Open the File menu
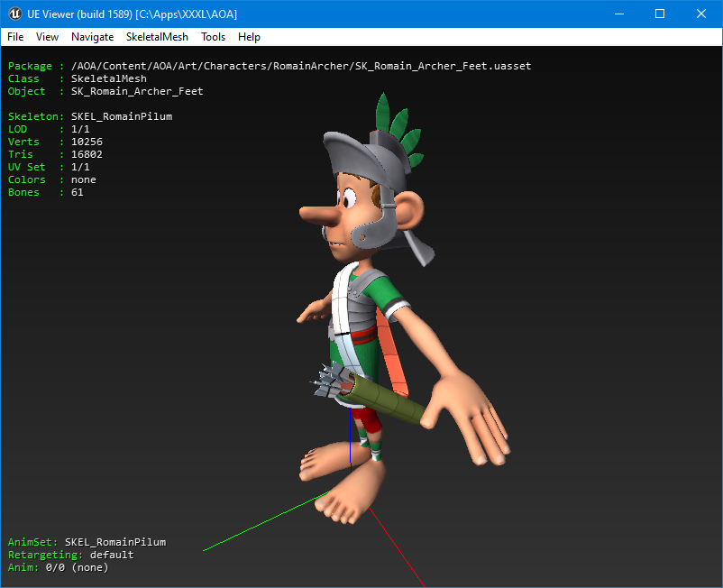The width and height of the screenshot is (723, 588). point(15,37)
